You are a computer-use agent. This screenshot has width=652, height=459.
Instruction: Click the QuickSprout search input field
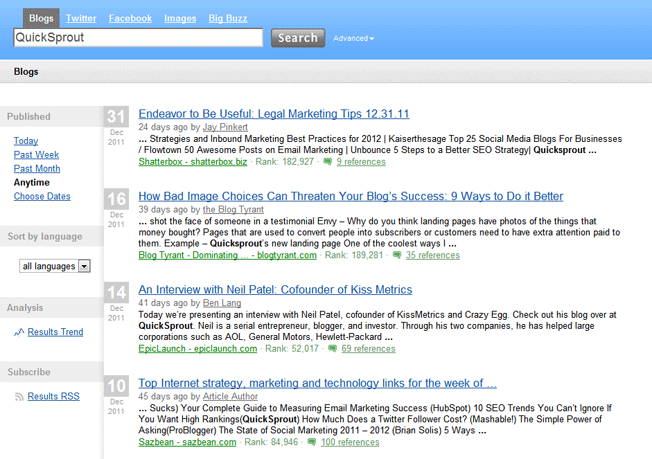tap(138, 37)
